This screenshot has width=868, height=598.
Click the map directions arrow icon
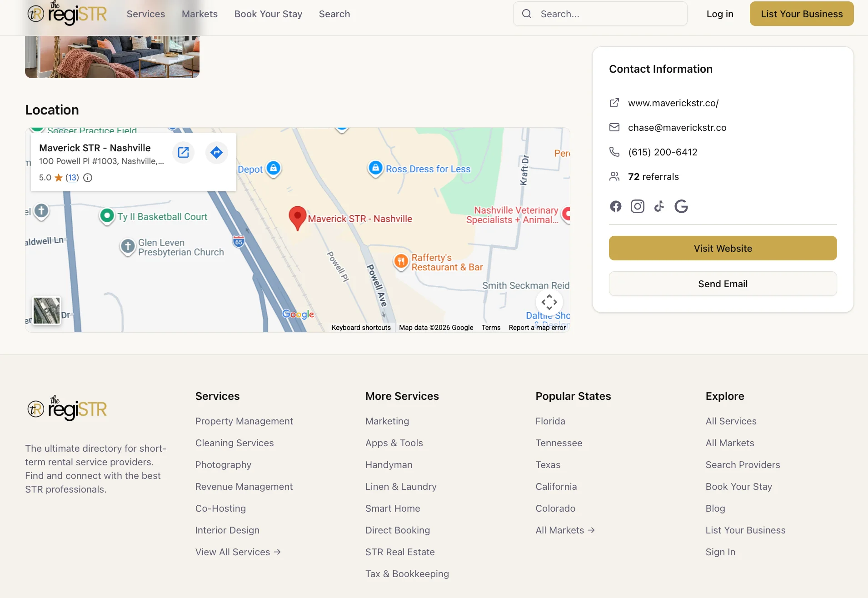click(217, 152)
